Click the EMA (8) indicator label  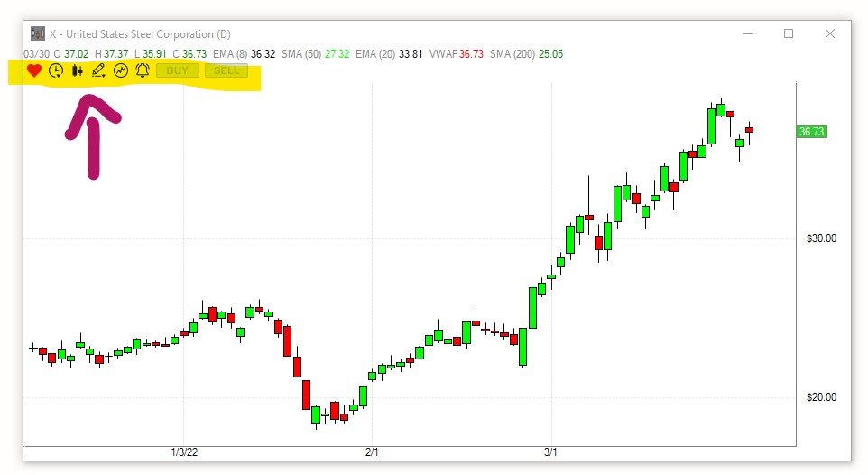[x=230, y=54]
